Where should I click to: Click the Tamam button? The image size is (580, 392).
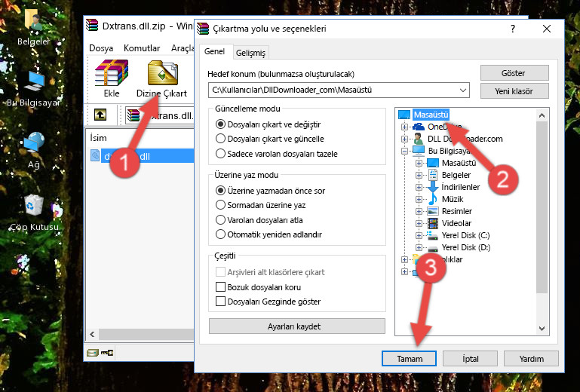[409, 359]
